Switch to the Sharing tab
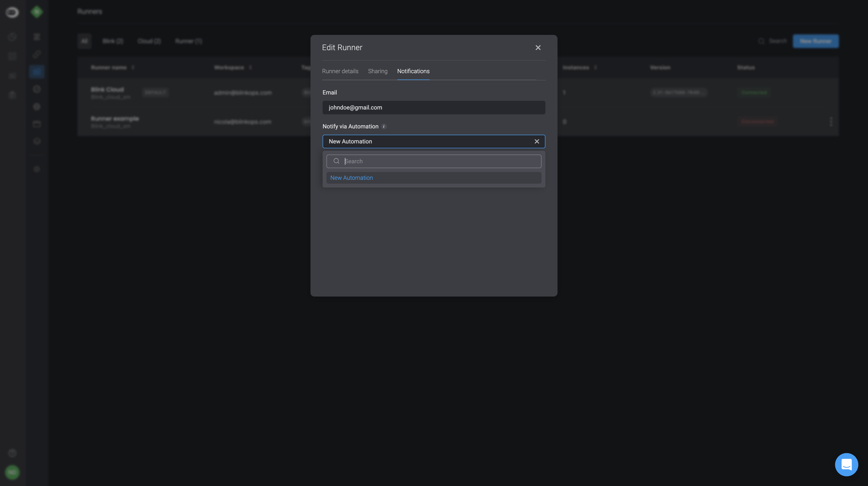Image resolution: width=868 pixels, height=486 pixels. pos(377,71)
